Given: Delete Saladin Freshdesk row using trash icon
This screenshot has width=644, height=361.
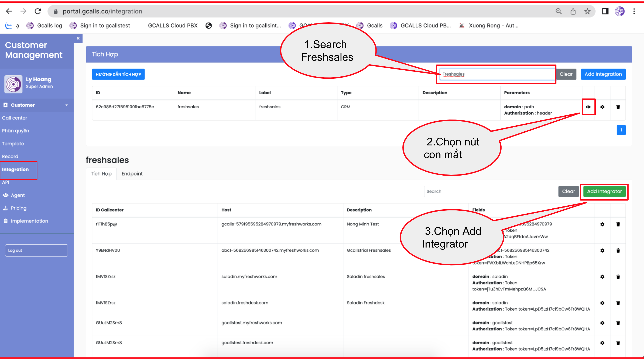Looking at the screenshot, I should click(618, 303).
